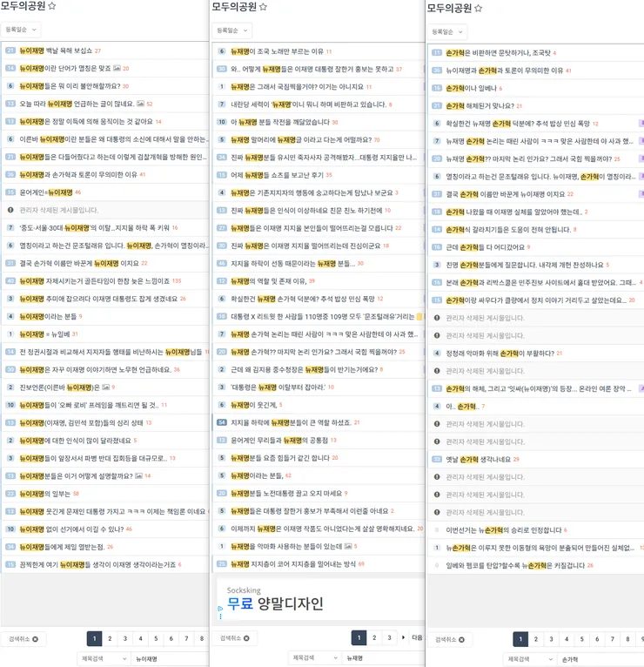Cancel search with 검색취소 in middle panel
644x667 pixels.
click(x=235, y=638)
